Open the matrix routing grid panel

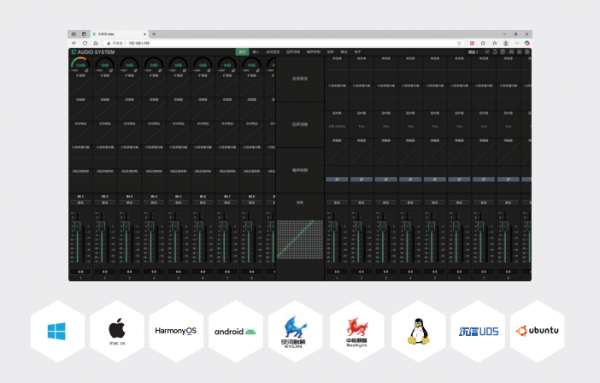[x=300, y=239]
